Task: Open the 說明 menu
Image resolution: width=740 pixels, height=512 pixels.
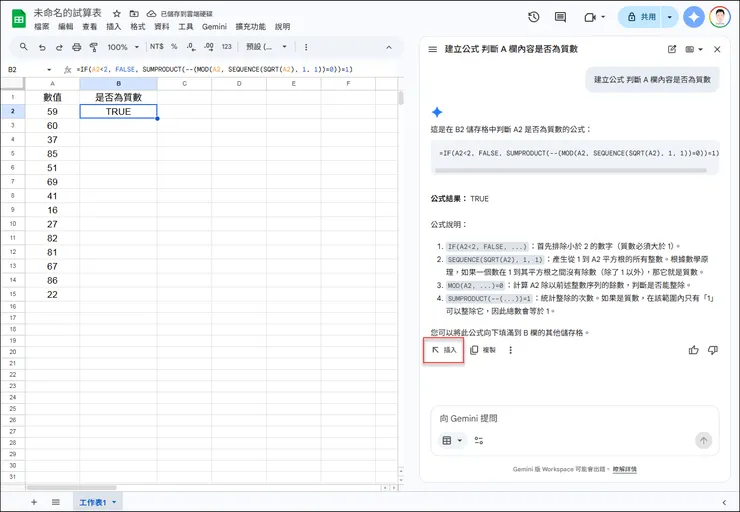Action: [282, 26]
